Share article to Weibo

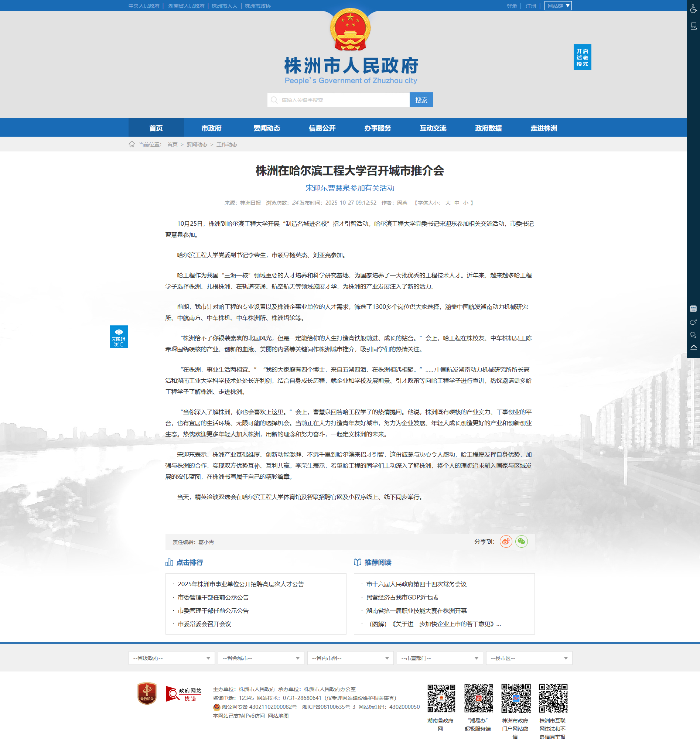click(505, 541)
